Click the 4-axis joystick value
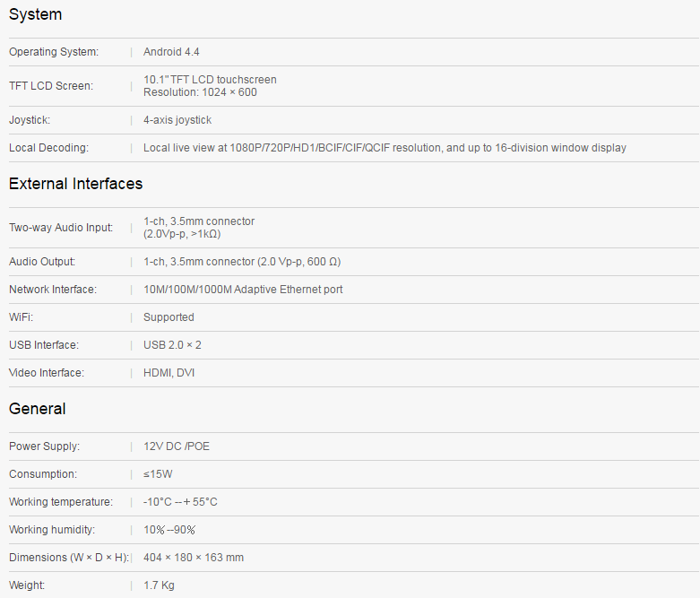The height and width of the screenshot is (598, 700). click(177, 120)
